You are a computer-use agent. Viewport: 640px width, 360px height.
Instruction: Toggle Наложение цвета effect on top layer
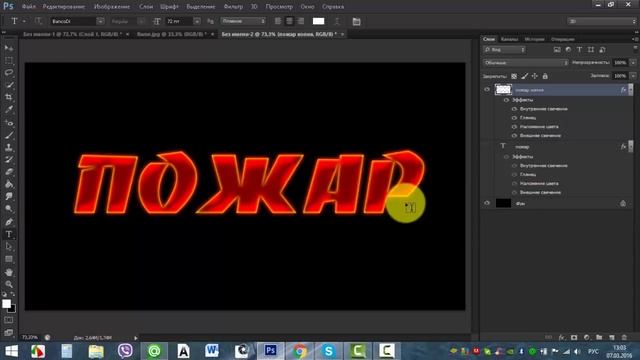514,127
